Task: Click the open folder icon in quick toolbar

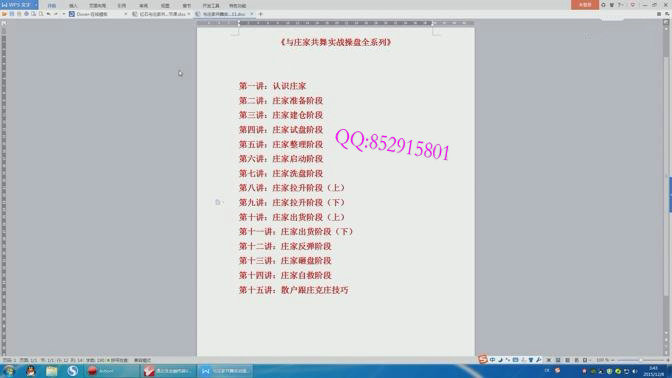Action: (x=4, y=14)
